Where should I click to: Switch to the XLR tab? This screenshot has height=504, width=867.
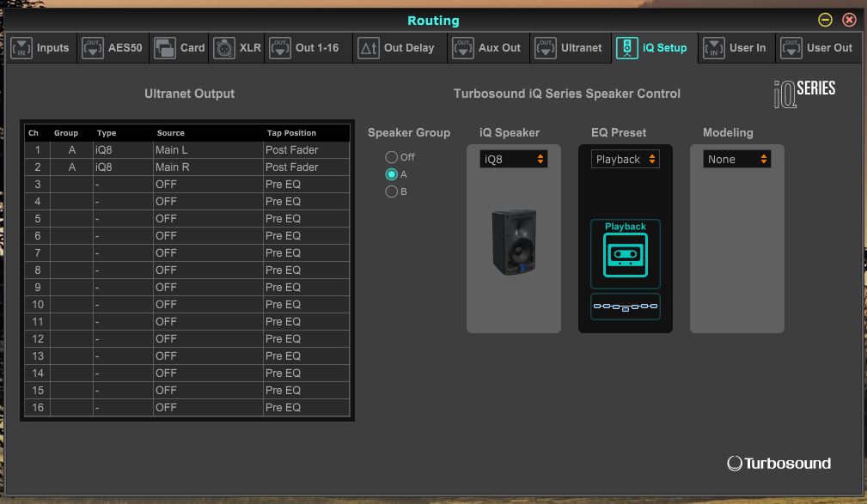click(x=237, y=48)
